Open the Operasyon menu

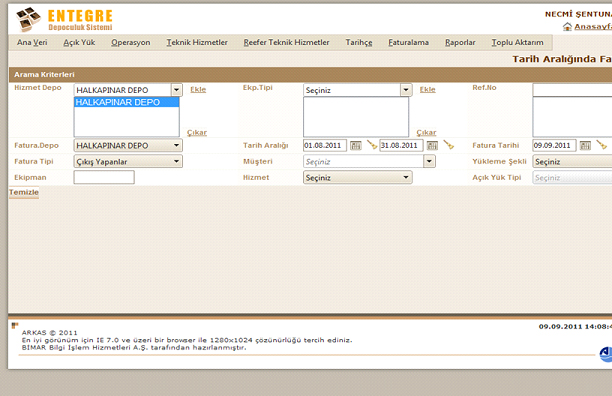click(131, 43)
